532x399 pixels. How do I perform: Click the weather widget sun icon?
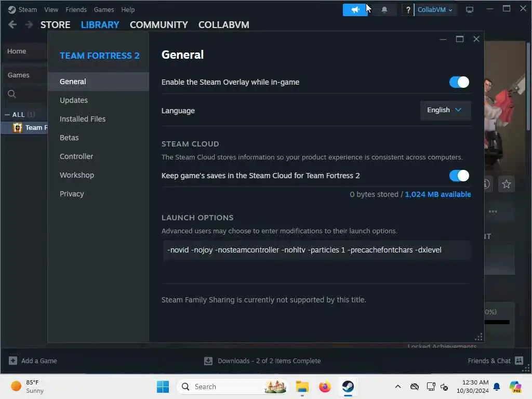click(x=16, y=386)
